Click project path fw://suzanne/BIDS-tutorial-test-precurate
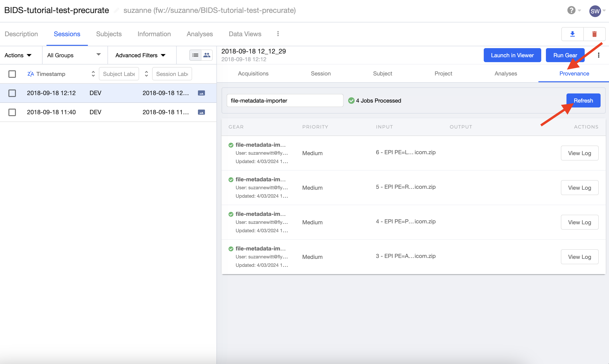 tap(225, 10)
